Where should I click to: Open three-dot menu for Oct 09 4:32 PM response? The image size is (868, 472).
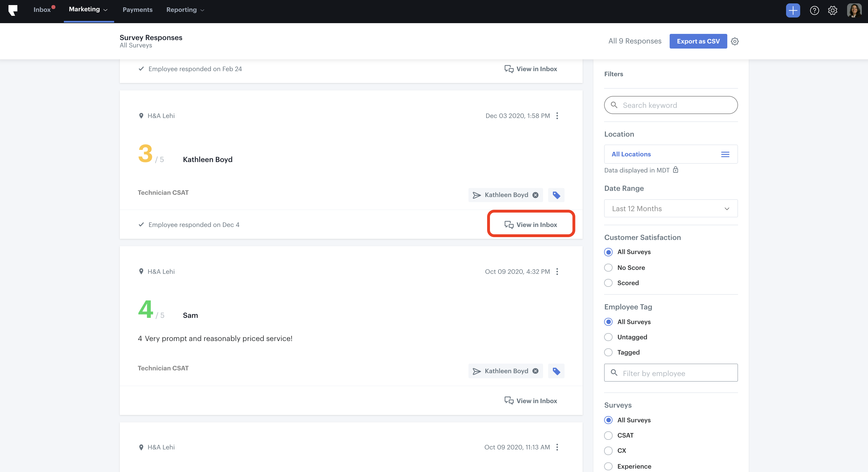(557, 272)
